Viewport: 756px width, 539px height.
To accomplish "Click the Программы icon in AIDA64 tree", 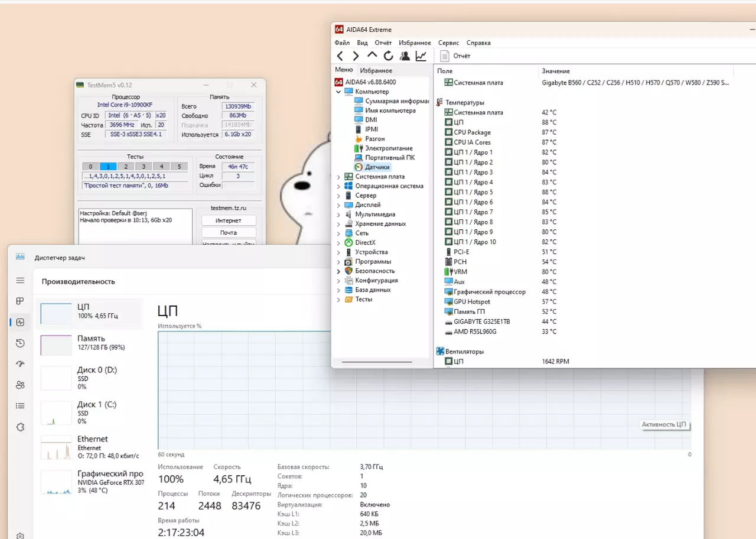I will (x=349, y=262).
